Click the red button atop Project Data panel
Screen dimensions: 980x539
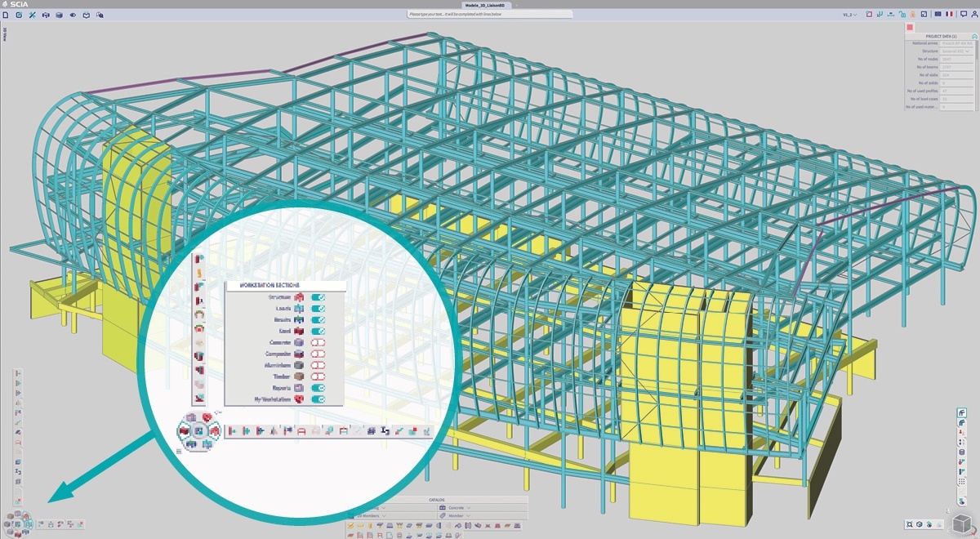[910, 27]
